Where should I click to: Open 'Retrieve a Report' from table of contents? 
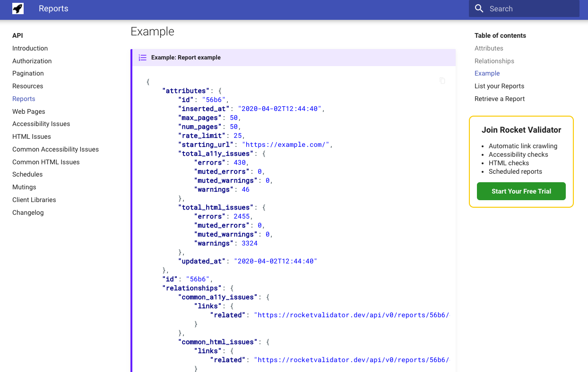coord(500,99)
